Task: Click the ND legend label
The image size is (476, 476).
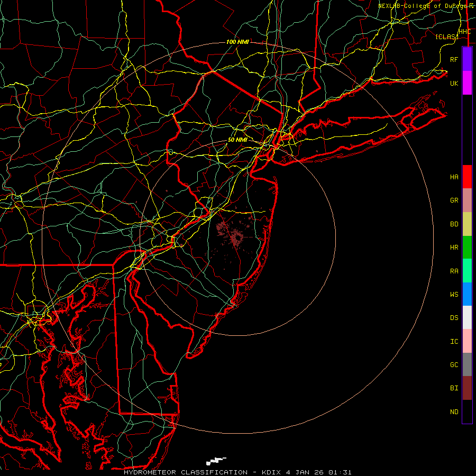Action: 454,412
